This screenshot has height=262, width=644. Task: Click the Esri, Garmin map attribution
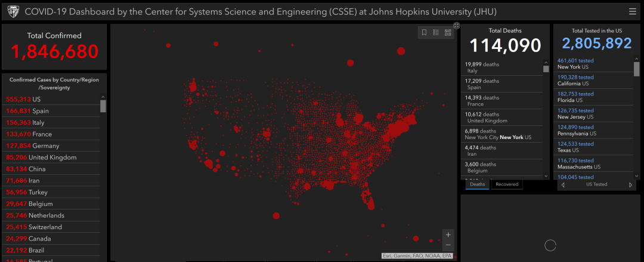click(x=417, y=256)
